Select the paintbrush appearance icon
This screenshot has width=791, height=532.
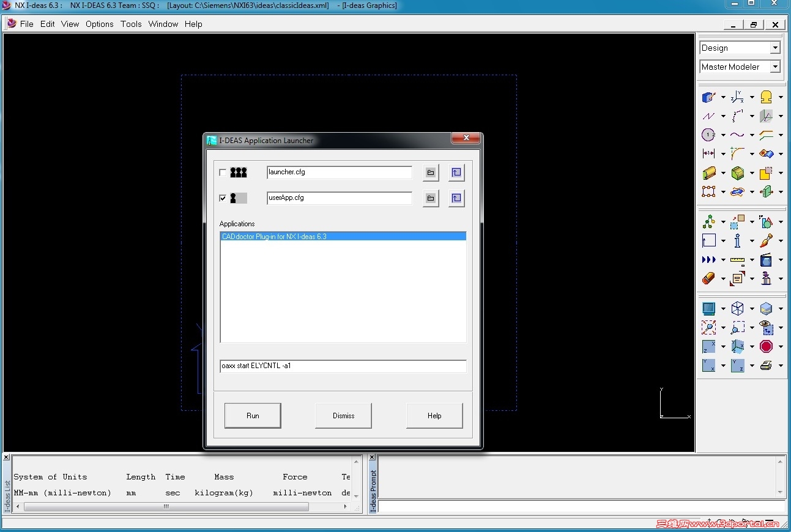tap(766, 241)
